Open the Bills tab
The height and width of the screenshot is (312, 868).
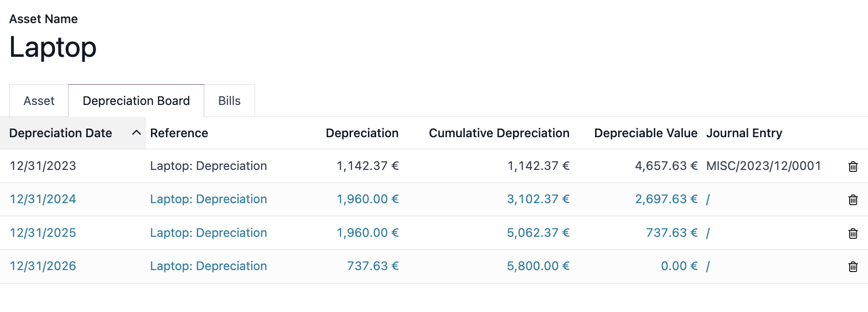230,101
